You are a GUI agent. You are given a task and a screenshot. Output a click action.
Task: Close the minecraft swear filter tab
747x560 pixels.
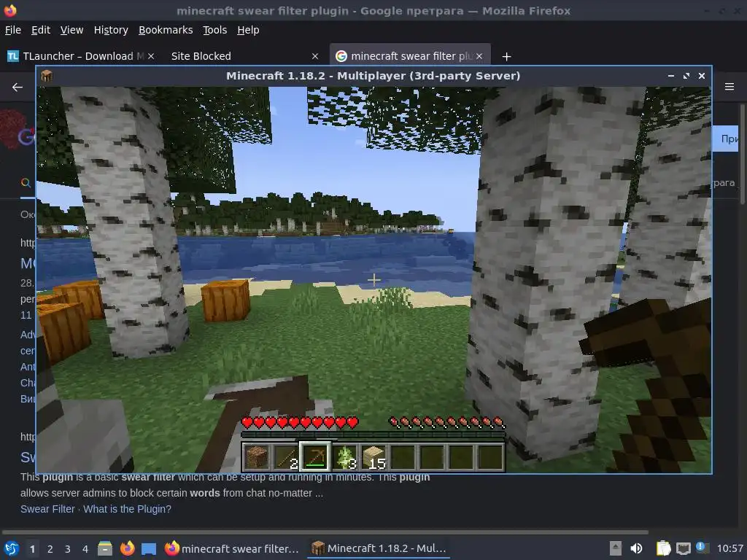(479, 56)
